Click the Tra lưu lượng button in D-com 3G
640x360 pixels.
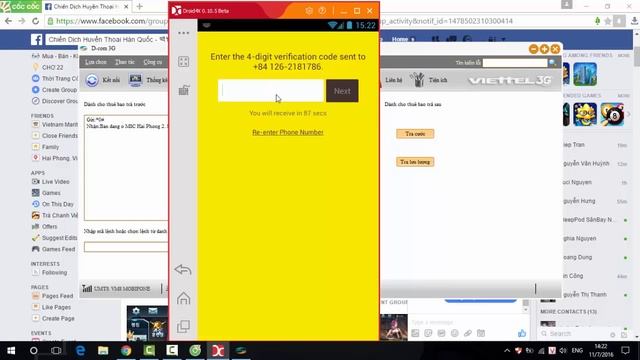[x=415, y=162]
